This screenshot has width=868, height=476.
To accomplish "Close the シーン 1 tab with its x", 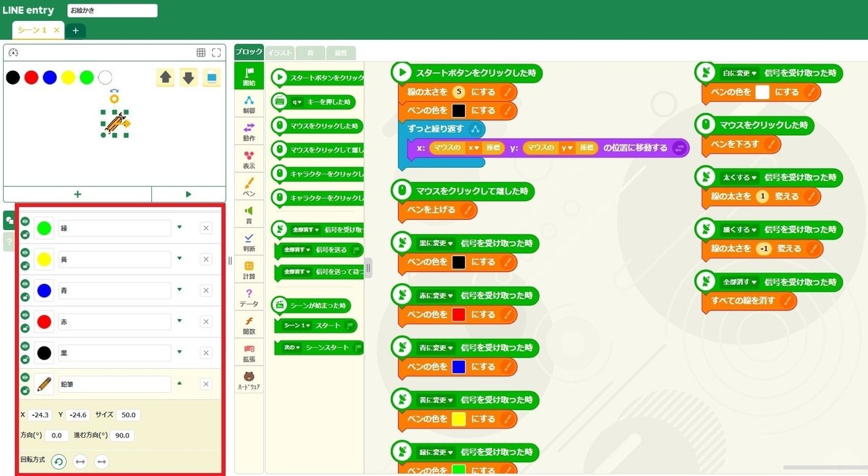I will [56, 30].
